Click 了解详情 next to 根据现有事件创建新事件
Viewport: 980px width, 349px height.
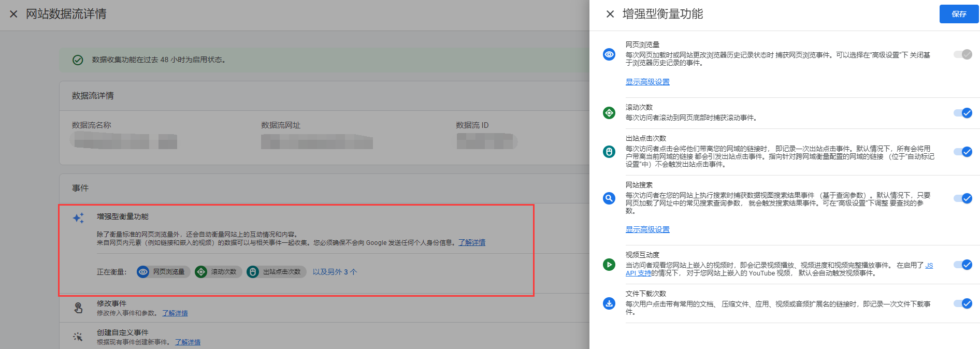pos(188,342)
